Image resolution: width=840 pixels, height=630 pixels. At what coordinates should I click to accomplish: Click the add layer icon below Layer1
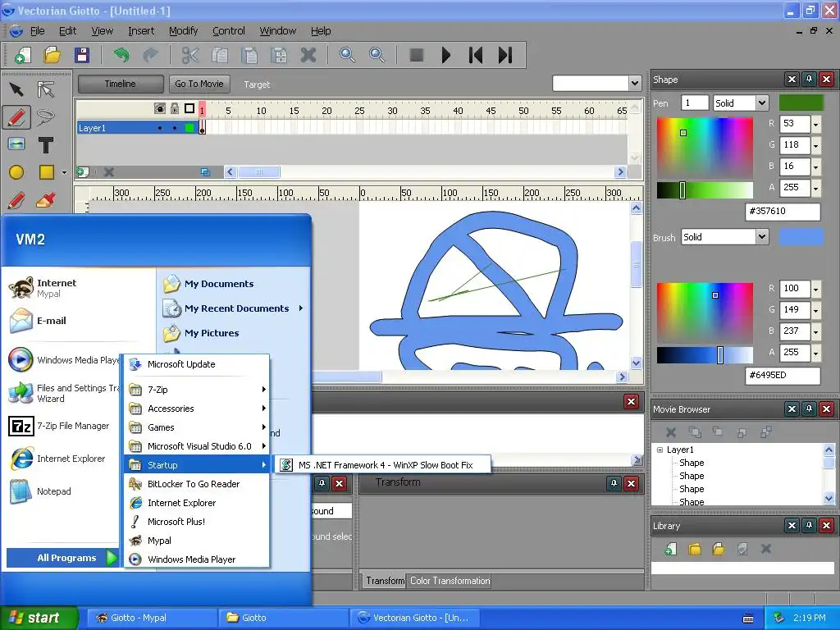pyautogui.click(x=83, y=172)
